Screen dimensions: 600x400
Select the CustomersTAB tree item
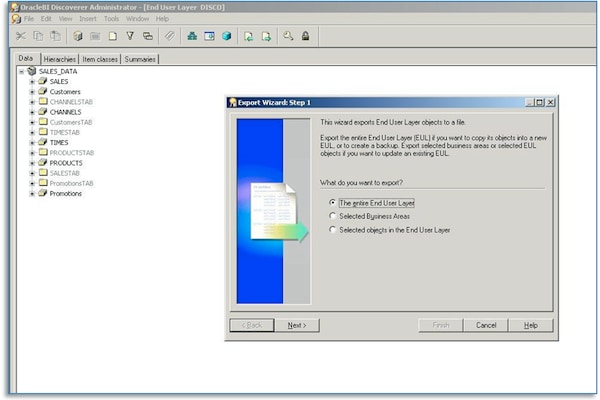pyautogui.click(x=71, y=122)
